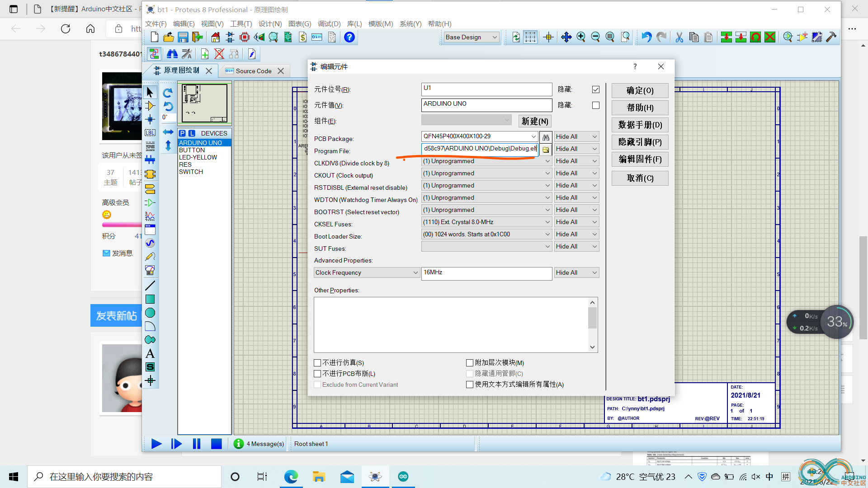
Task: Click the P pick devices button
Action: click(182, 133)
